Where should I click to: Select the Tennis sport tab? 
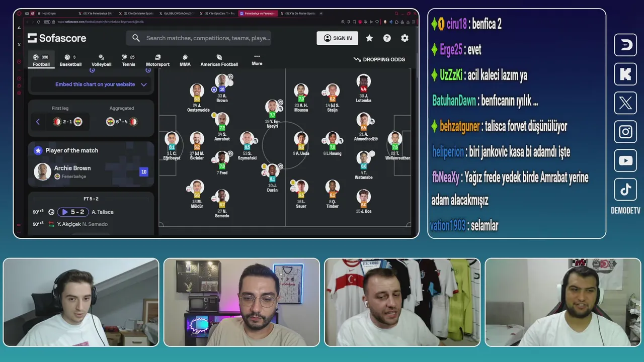(128, 60)
